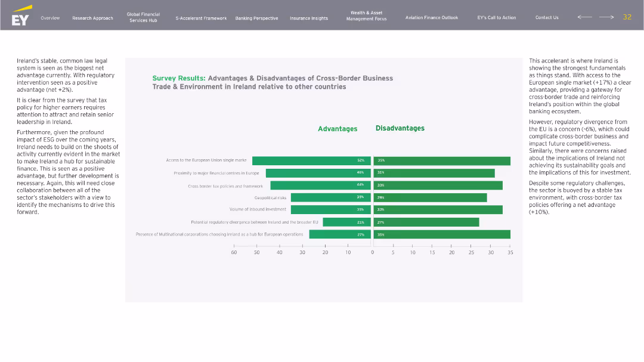Click the 46% proximity to financial centres bar
This screenshot has width=644, height=362.
pos(318,173)
